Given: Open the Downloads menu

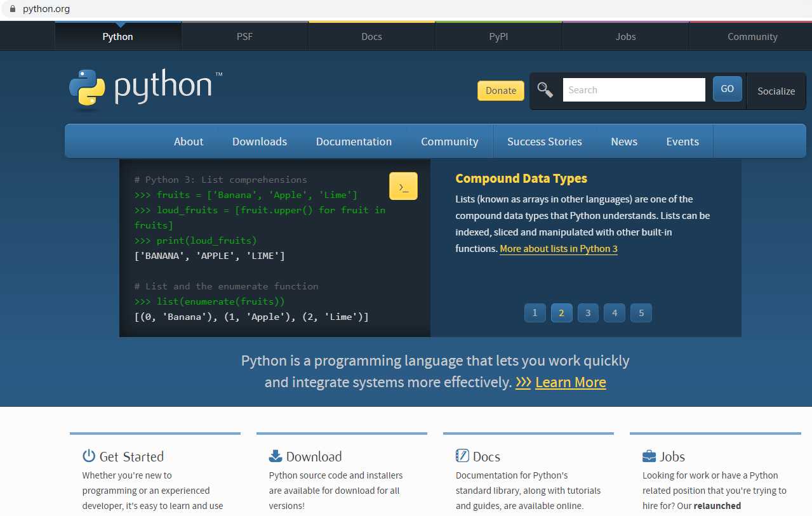Looking at the screenshot, I should click(260, 142).
